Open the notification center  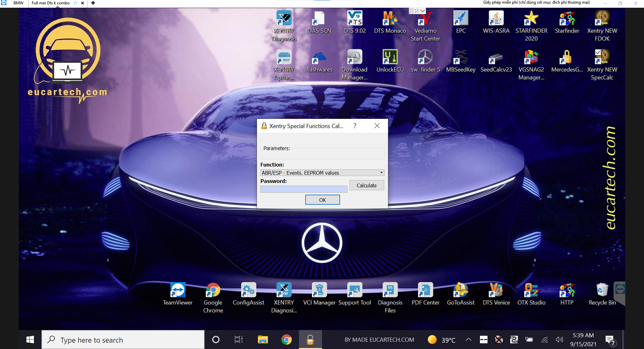[x=611, y=340]
